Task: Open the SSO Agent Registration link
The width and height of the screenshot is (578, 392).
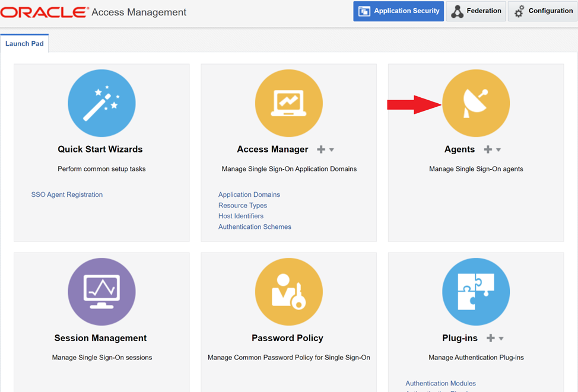Action: [67, 195]
